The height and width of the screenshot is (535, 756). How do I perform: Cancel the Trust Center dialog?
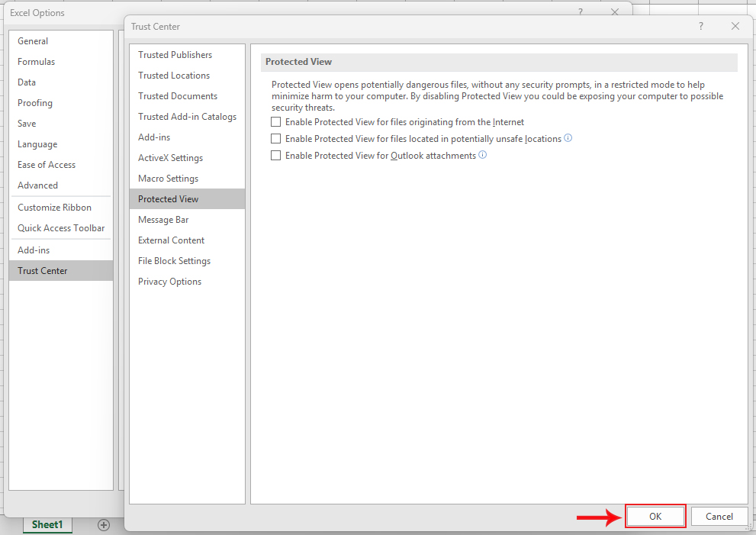(x=719, y=517)
